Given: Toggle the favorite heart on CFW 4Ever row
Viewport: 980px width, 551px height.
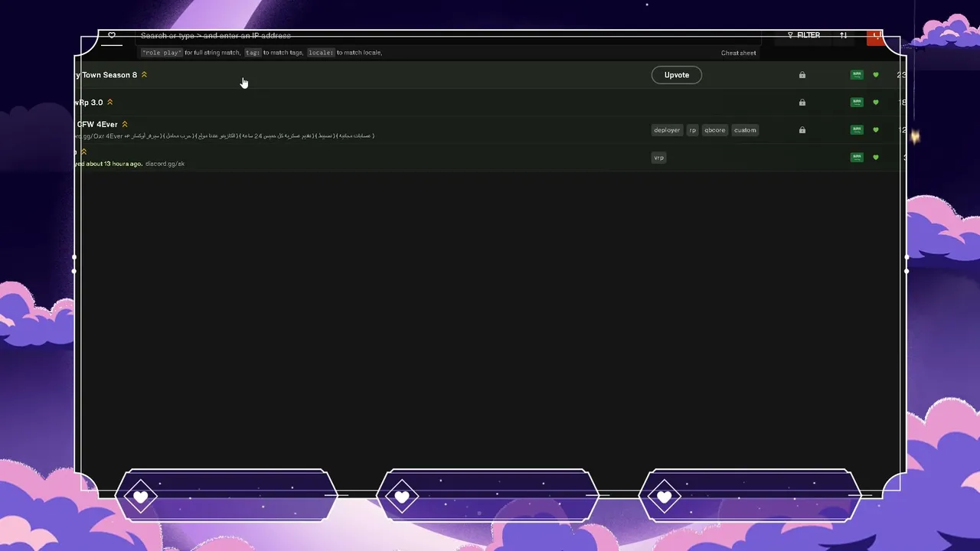Looking at the screenshot, I should (876, 130).
